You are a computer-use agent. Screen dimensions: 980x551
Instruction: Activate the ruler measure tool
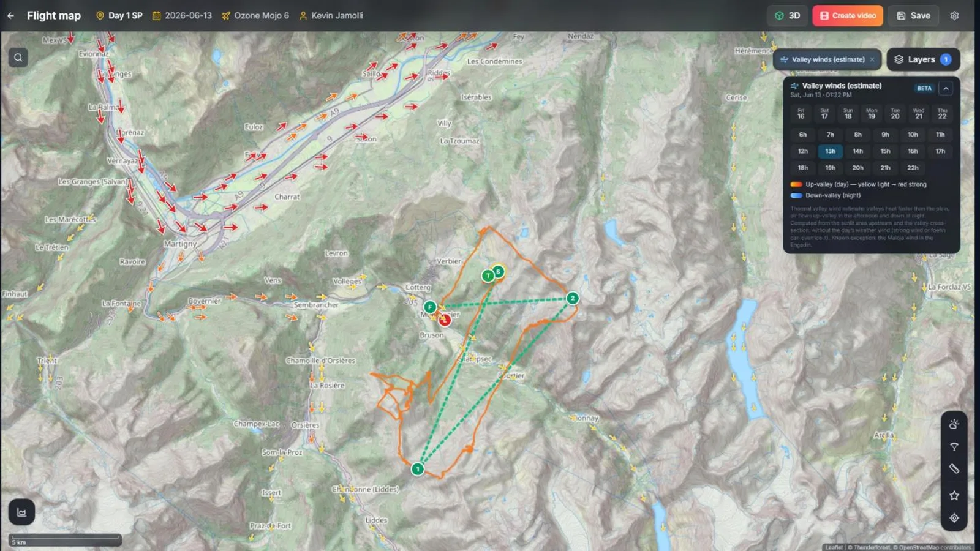tap(954, 469)
